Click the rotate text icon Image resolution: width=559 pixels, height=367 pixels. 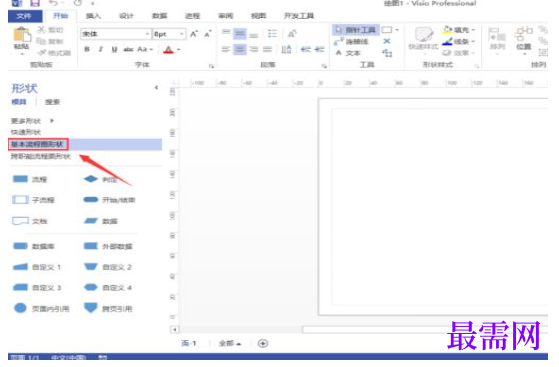click(x=292, y=34)
